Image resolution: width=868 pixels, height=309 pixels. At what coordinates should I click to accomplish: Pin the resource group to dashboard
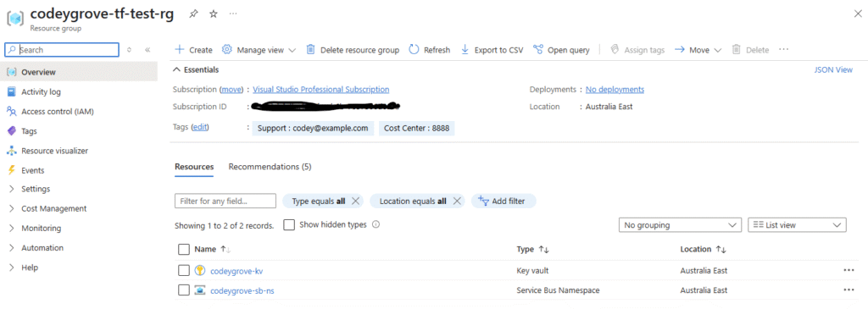point(194,14)
